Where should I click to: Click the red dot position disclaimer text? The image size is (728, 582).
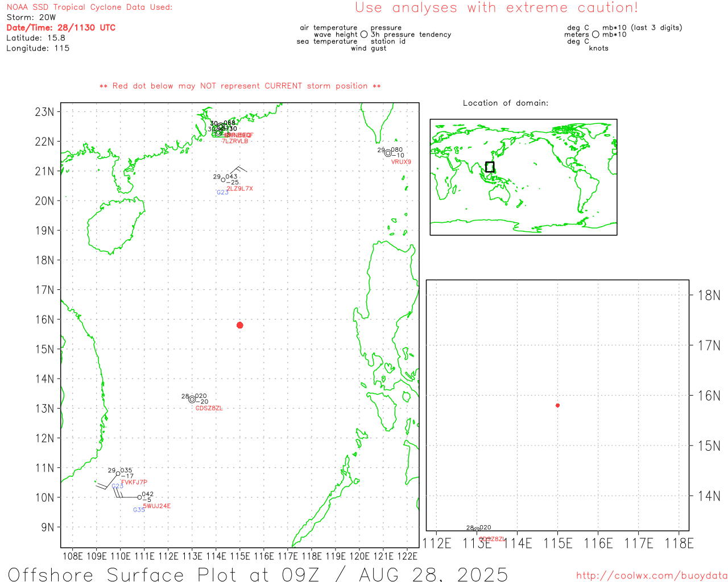click(240, 86)
